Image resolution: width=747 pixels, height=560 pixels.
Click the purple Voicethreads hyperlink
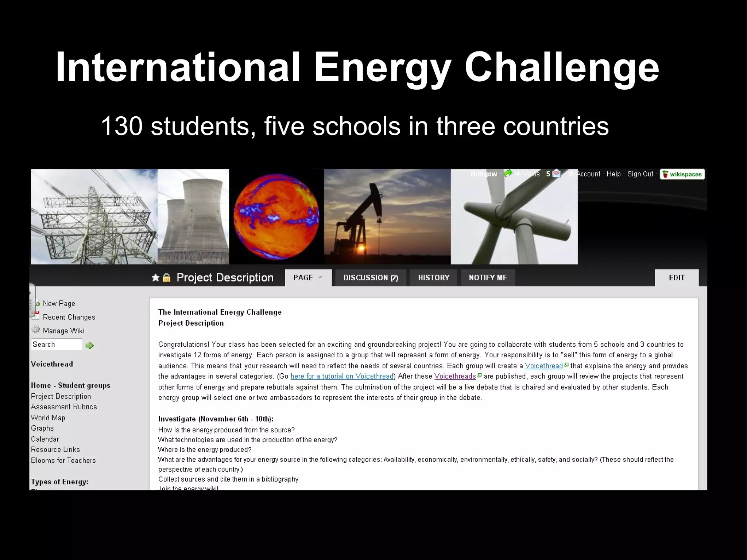pos(455,376)
